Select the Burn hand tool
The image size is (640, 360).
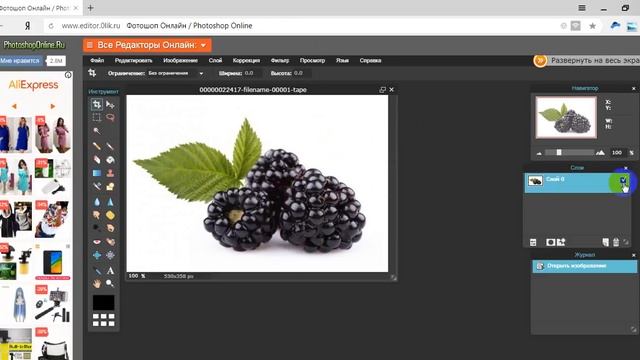tap(110, 228)
